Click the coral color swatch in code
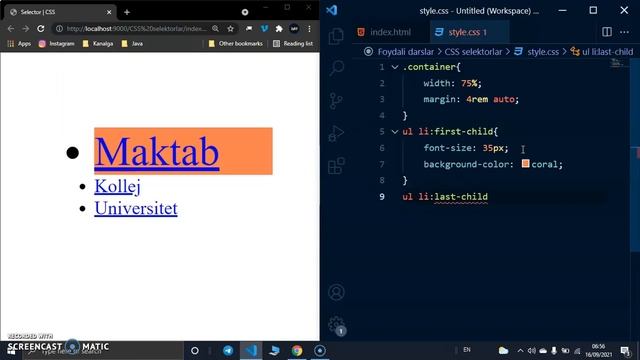640x360 pixels. 525,164
